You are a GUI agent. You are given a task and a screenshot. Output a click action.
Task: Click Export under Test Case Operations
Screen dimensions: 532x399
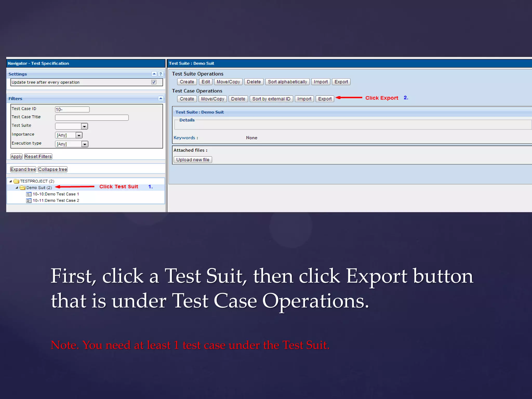(325, 99)
